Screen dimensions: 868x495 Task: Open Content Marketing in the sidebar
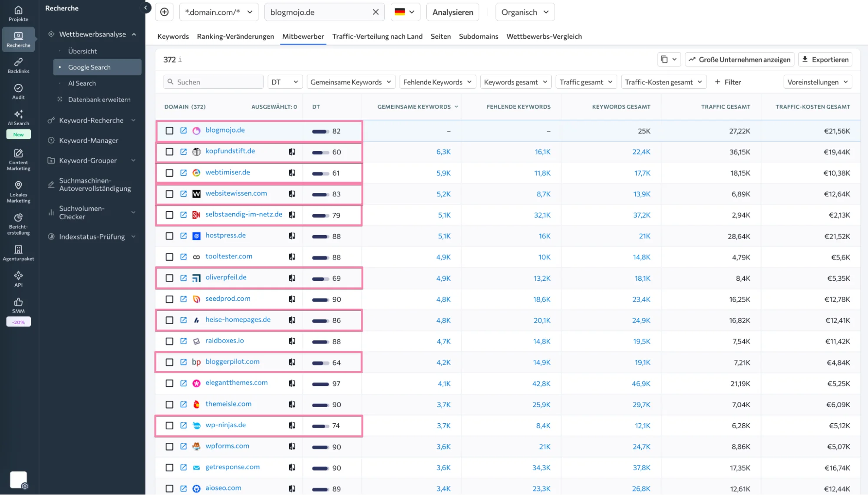click(x=18, y=159)
